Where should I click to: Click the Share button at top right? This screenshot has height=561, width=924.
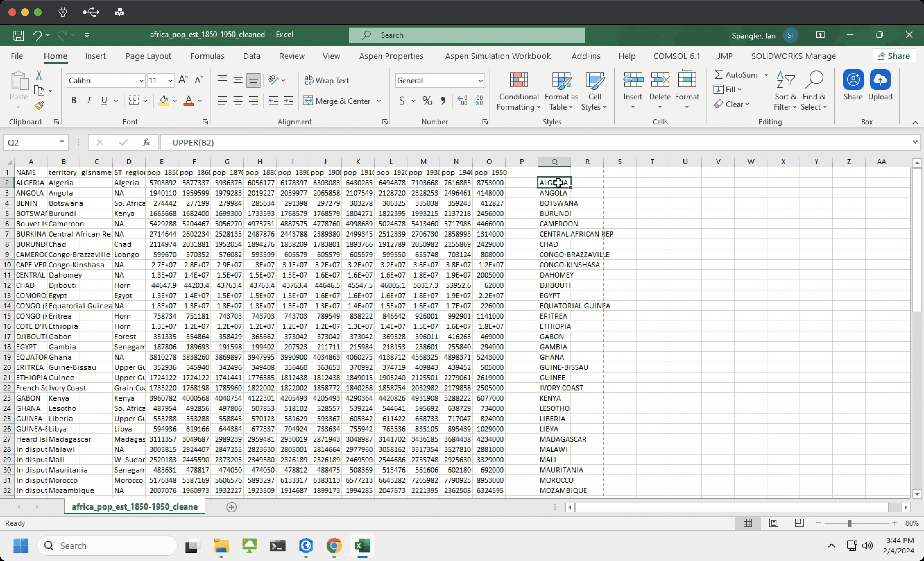[x=894, y=56]
